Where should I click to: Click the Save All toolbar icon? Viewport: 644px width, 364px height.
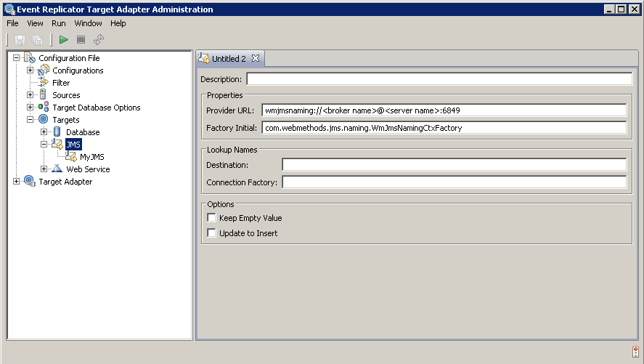37,39
